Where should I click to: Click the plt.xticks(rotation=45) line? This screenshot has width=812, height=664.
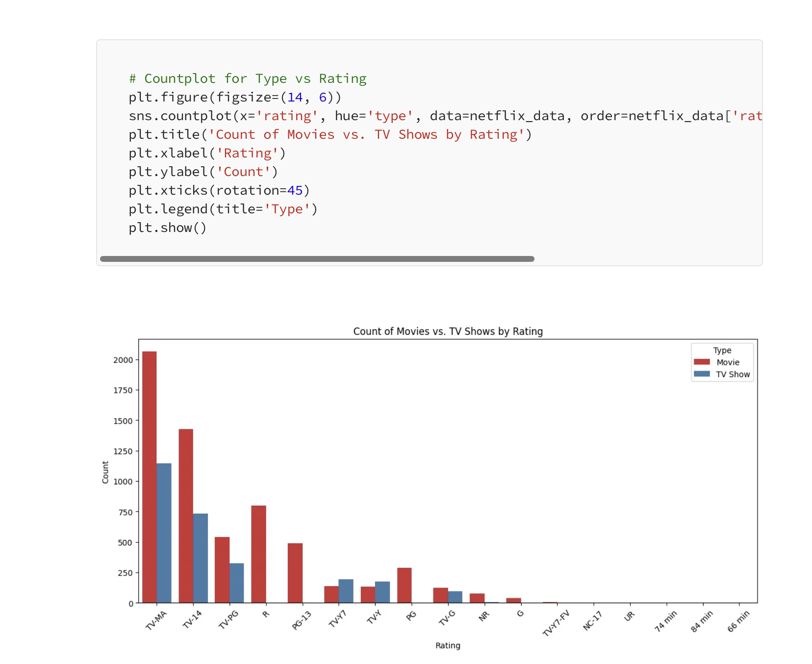click(x=219, y=191)
